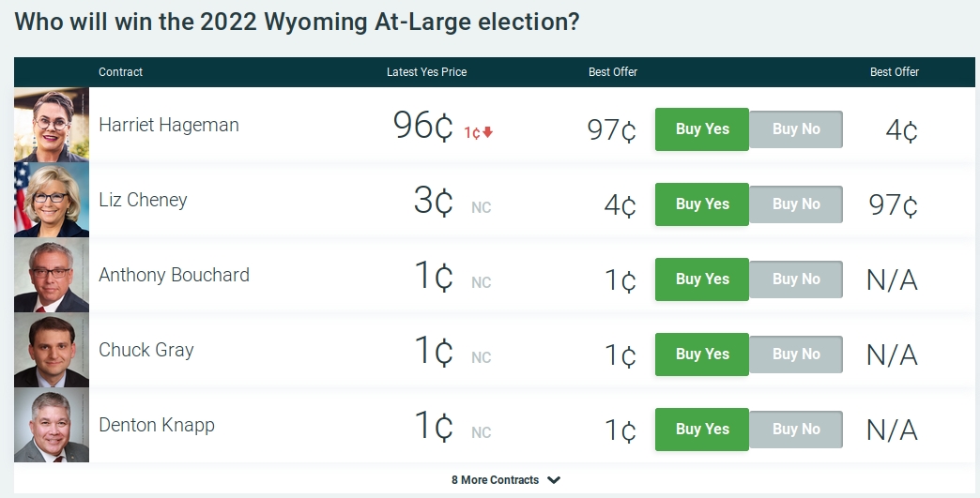Click Liz Cheney's photo thumbnail
This screenshot has width=980, height=498.
52,200
